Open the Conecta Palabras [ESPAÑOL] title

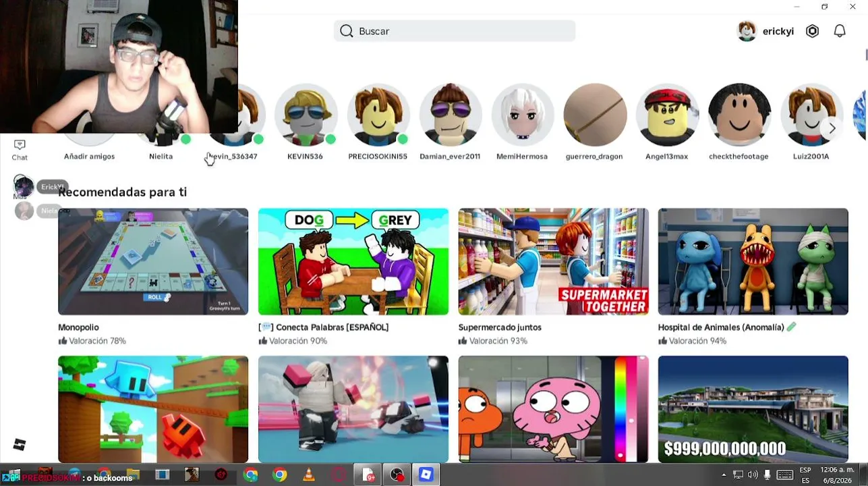click(x=324, y=327)
